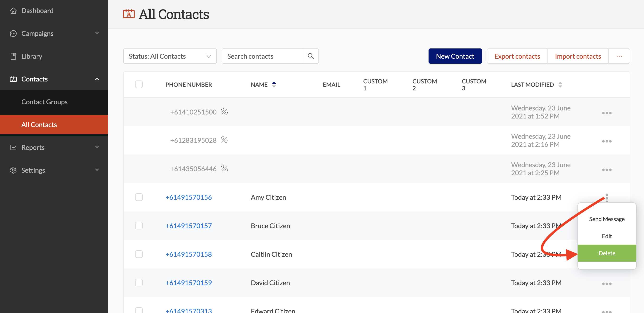This screenshot has height=313, width=644.
Task: Tick the select-all checkbox in the header
Action: [x=139, y=84]
